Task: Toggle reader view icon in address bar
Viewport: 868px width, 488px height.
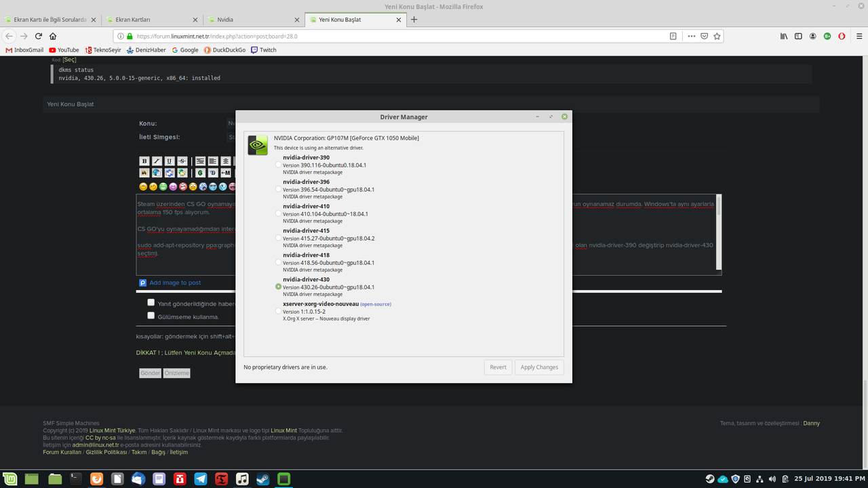Action: 673,36
